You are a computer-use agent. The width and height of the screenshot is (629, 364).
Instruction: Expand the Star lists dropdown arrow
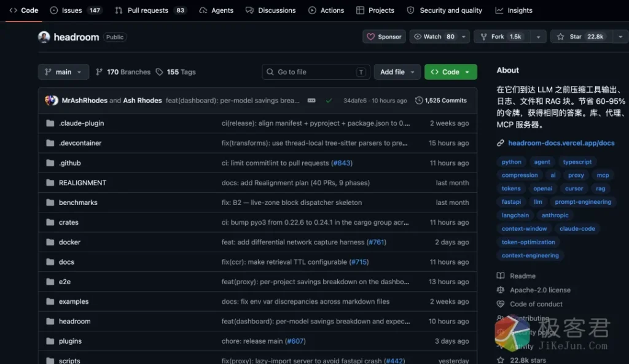click(620, 36)
